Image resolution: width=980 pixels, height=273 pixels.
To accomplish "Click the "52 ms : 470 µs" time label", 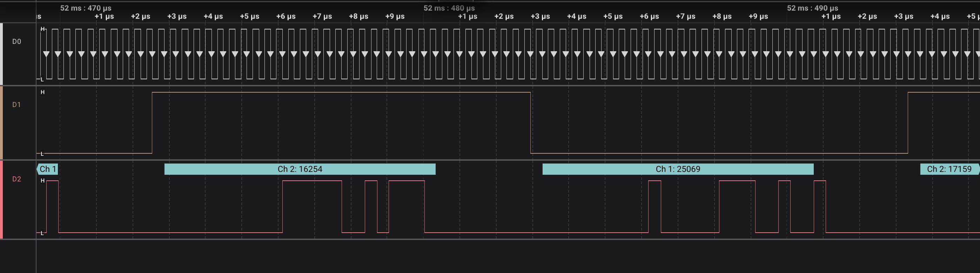I will (x=86, y=8).
